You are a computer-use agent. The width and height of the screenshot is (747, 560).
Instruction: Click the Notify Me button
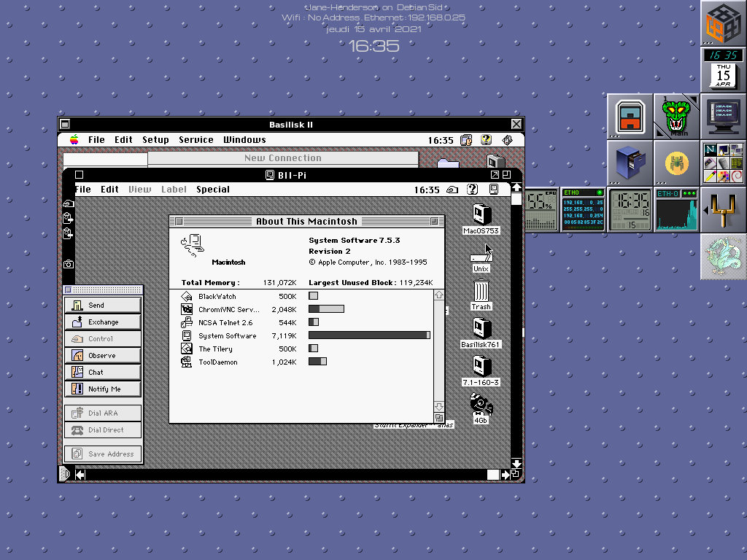(102, 389)
